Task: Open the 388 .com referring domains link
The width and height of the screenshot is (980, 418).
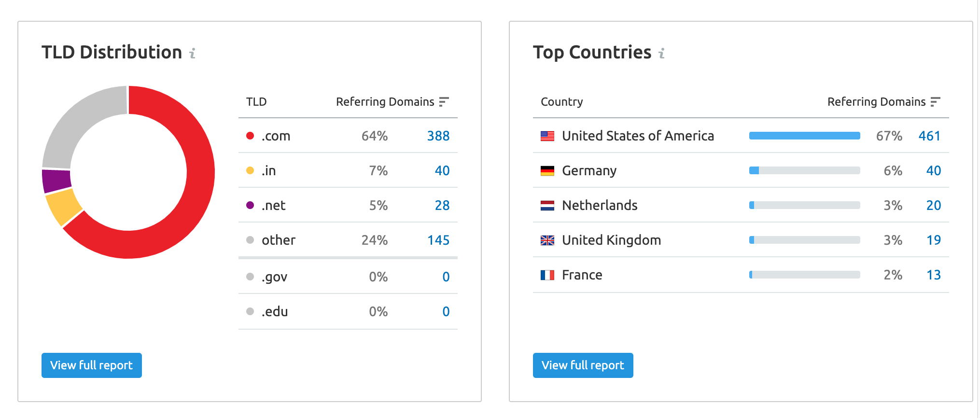Action: pyautogui.click(x=438, y=136)
